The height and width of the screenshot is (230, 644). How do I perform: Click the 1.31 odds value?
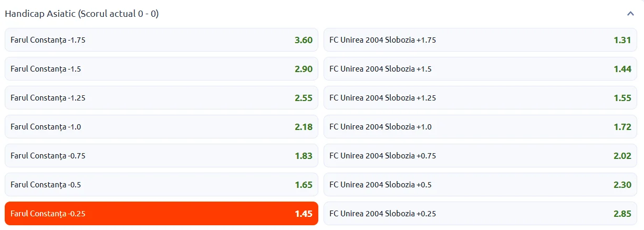tap(622, 39)
